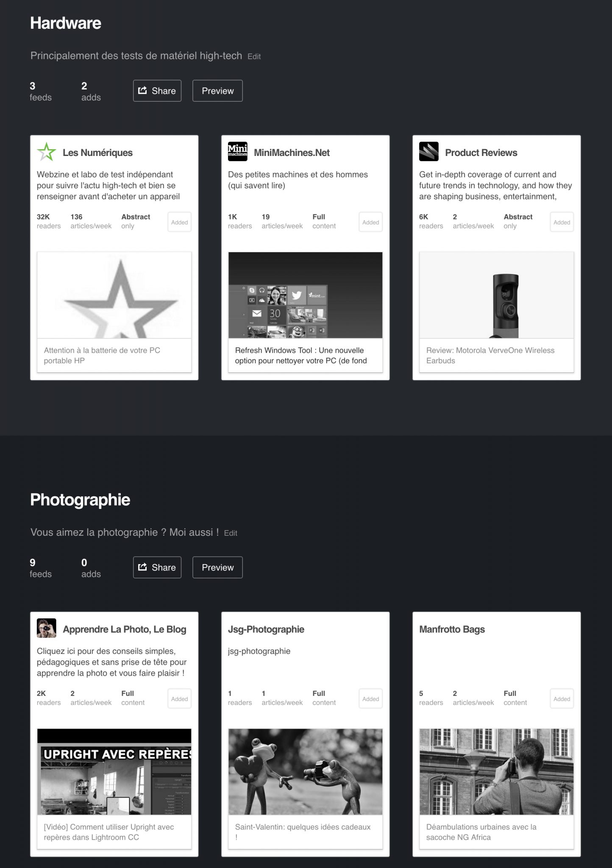Open the Saint-Valentin frogs article image
Screen dimensions: 612x868
point(306,772)
